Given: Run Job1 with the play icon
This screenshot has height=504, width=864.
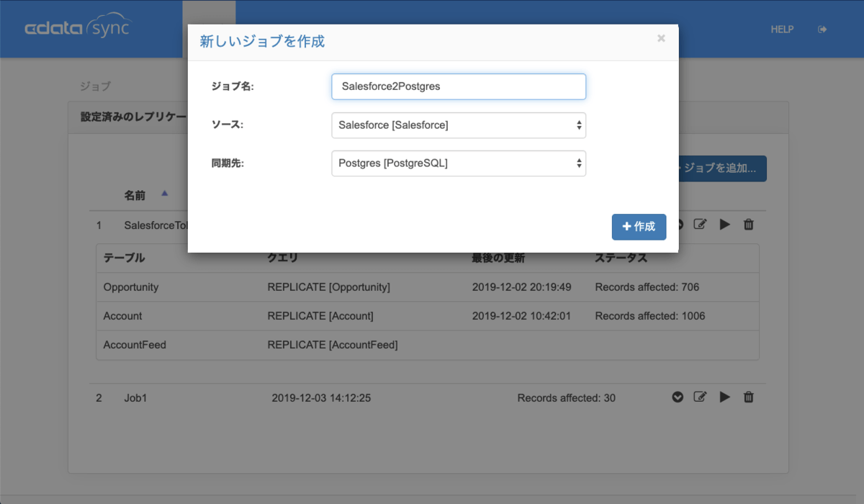Looking at the screenshot, I should click(725, 397).
